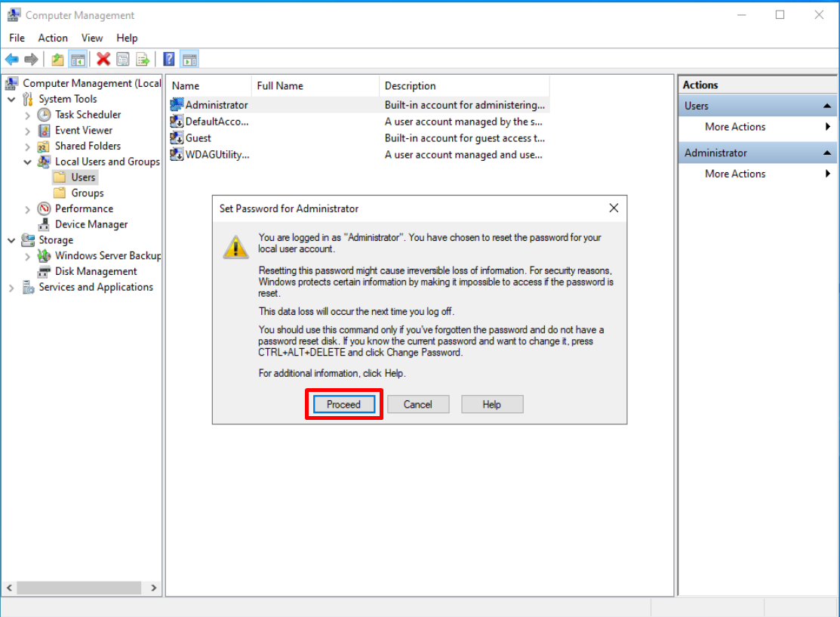Select the Guest user icon in the list

pos(177,137)
